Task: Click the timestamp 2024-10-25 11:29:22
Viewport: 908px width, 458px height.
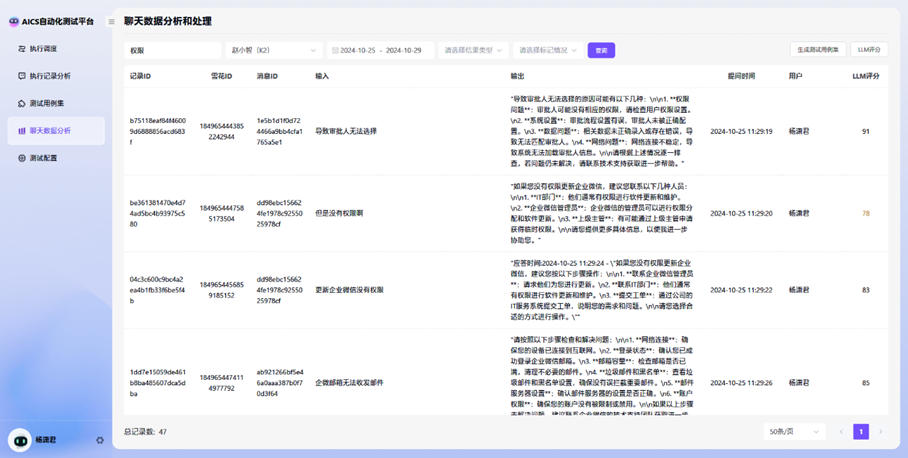Action: [x=741, y=290]
